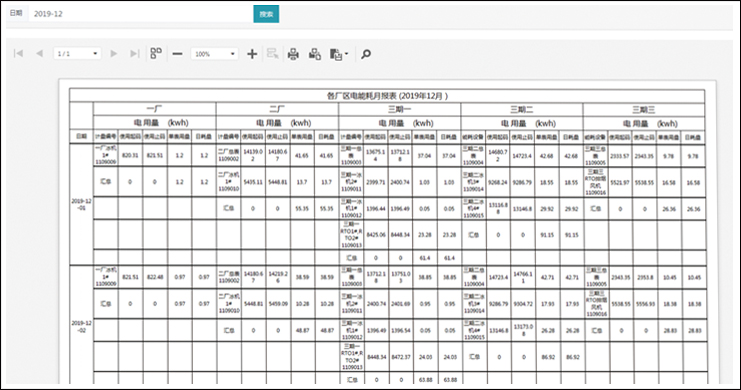Image resolution: width=741 pixels, height=390 pixels.
Task: Click the greyed-out edit fields icon
Action: click(272, 53)
